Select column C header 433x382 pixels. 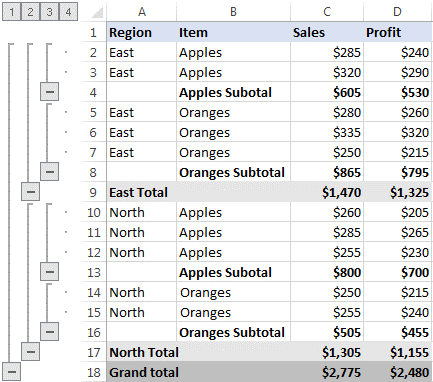327,12
